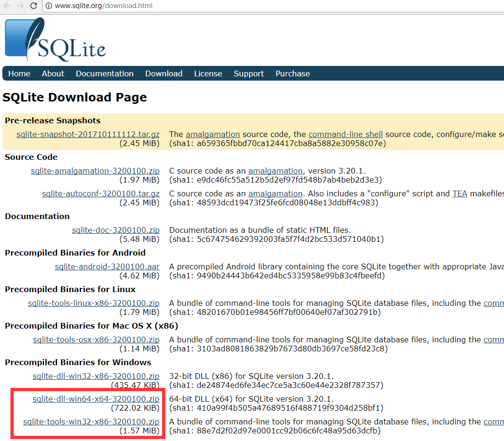Click the browser forward arrow

20,6
